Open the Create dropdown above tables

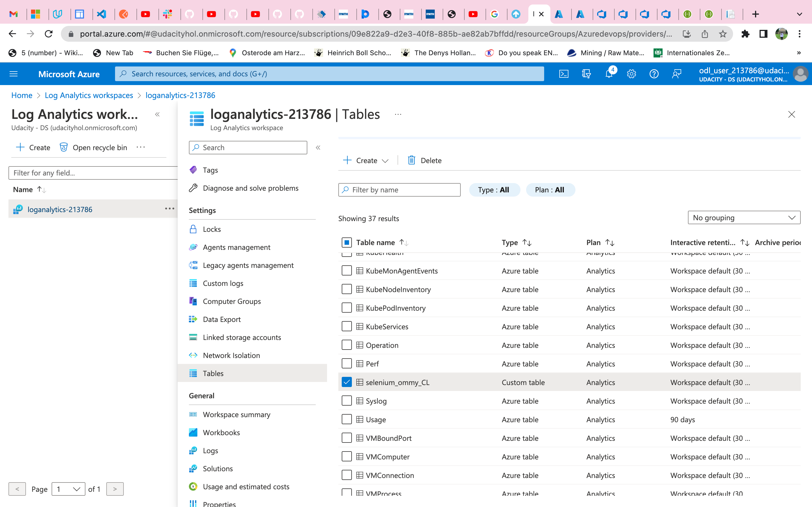(x=366, y=161)
